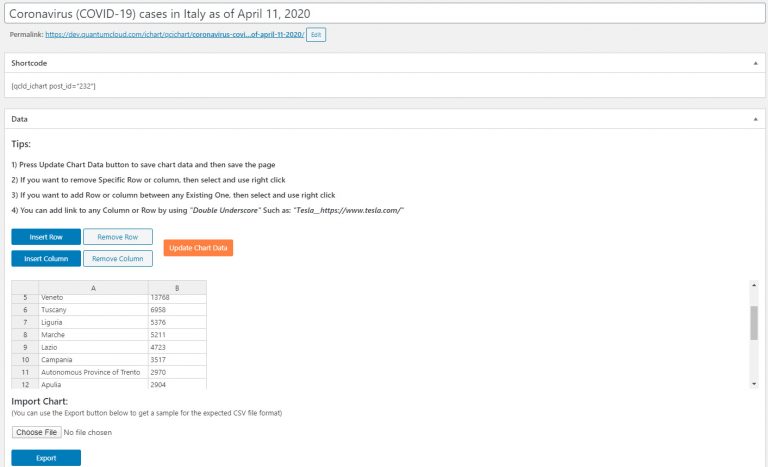Click the orange Update Chart Data button
Screen dimensions: 768x467
click(x=198, y=248)
